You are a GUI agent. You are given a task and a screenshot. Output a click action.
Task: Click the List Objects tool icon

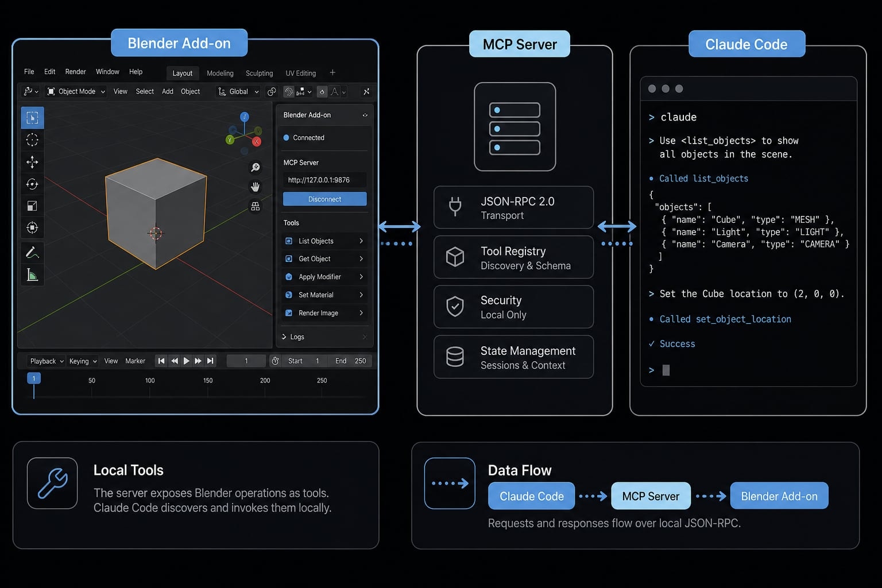(289, 241)
